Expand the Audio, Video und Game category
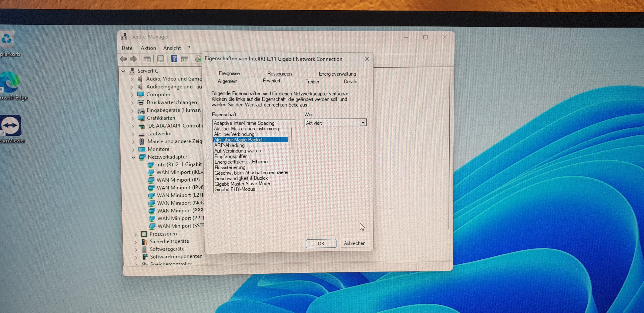 [x=132, y=79]
